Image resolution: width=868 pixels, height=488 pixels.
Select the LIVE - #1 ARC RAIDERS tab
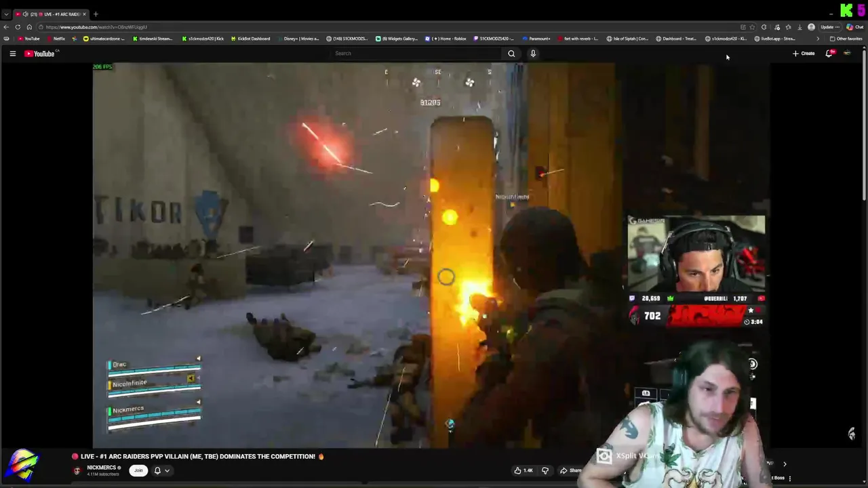[51, 14]
